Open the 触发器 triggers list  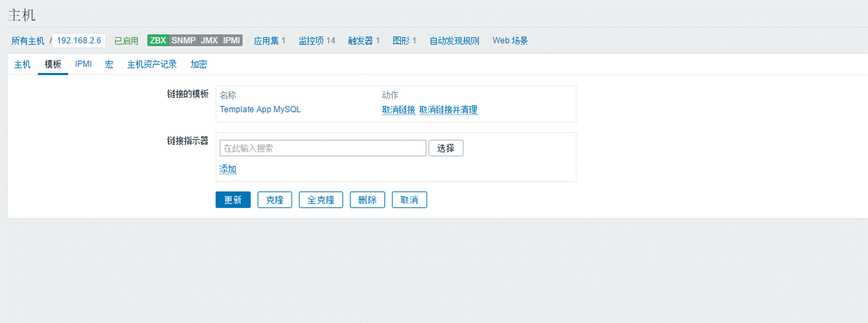click(x=360, y=41)
